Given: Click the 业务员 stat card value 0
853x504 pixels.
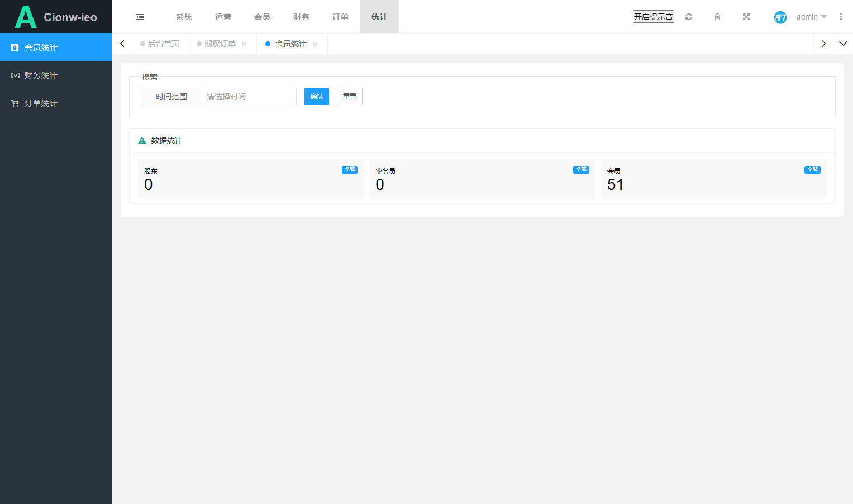Looking at the screenshot, I should click(x=380, y=185).
